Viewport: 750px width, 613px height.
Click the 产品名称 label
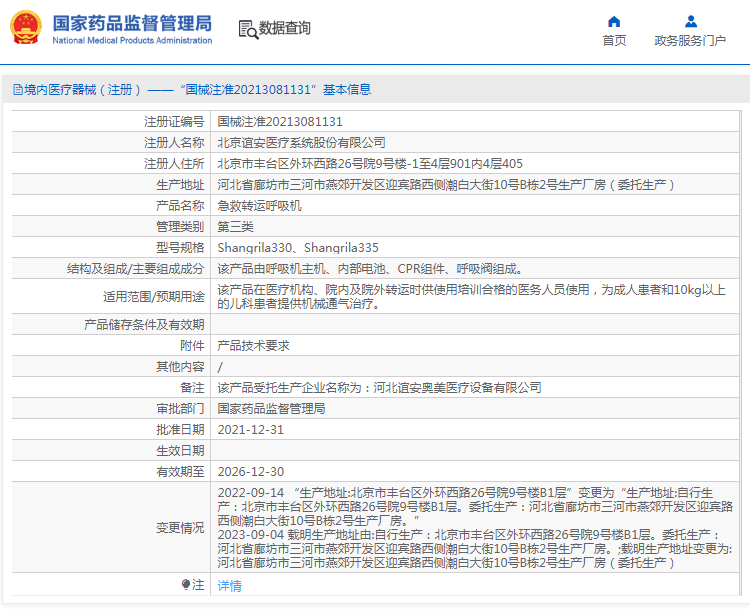pyautogui.click(x=180, y=206)
